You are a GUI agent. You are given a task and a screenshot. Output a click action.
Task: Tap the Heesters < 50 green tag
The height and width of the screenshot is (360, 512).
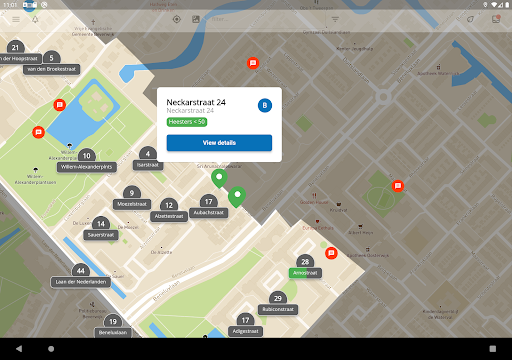[x=187, y=122]
